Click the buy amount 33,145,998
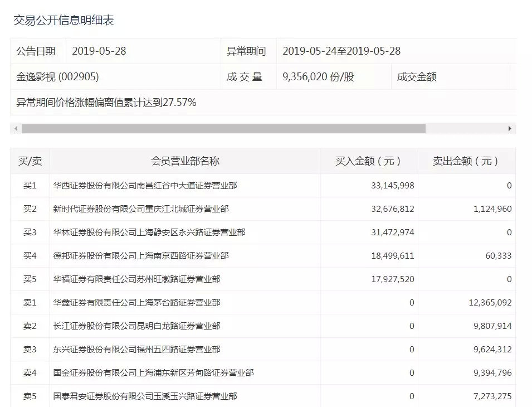This screenshot has width=532, height=407. (x=393, y=186)
